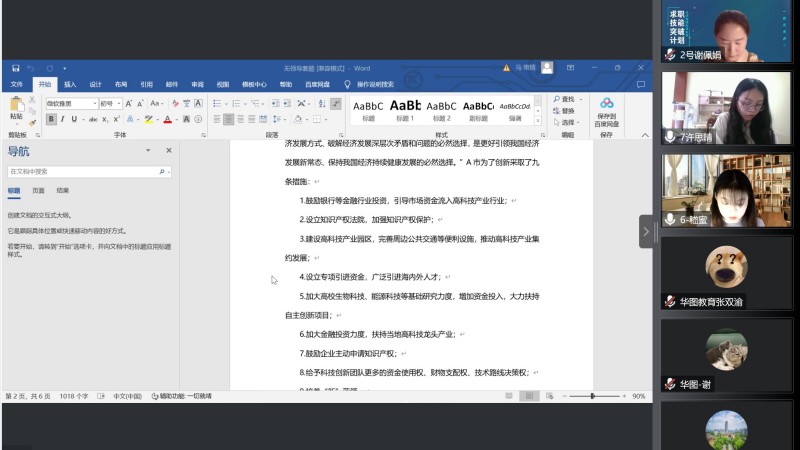Switch to the 设计 (Design) tab
The width and height of the screenshot is (800, 450).
tap(95, 84)
